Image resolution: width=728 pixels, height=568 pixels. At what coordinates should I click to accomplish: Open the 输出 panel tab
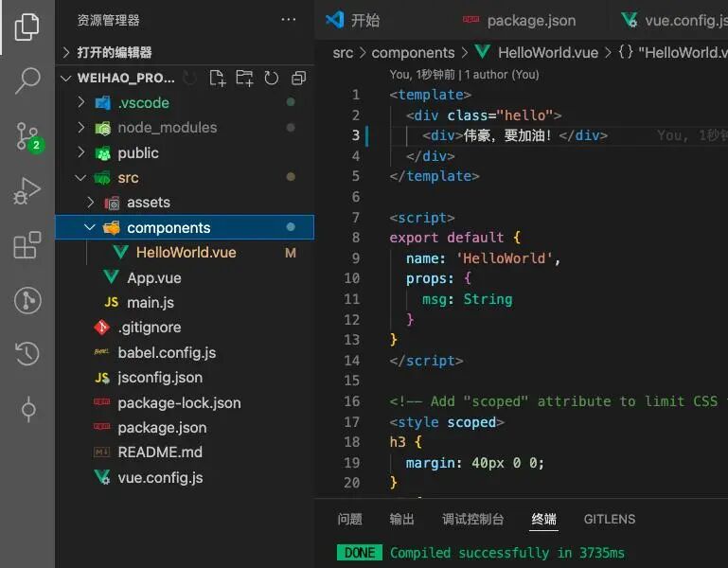pyautogui.click(x=401, y=519)
